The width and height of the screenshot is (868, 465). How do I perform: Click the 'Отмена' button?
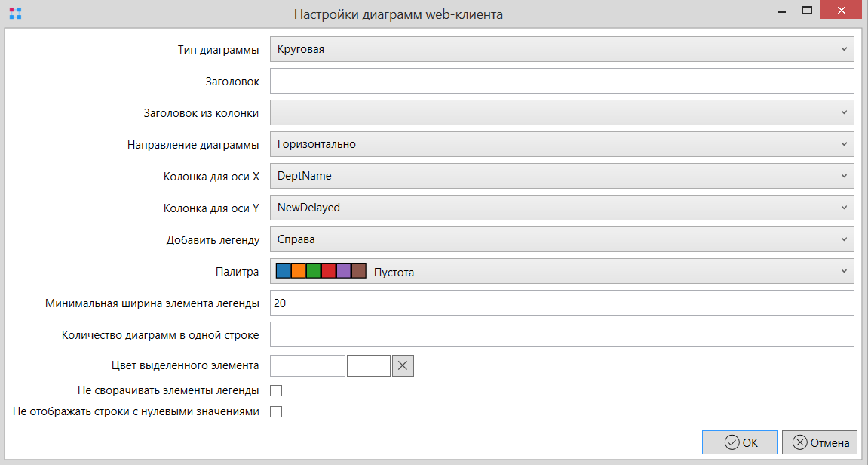coord(819,443)
